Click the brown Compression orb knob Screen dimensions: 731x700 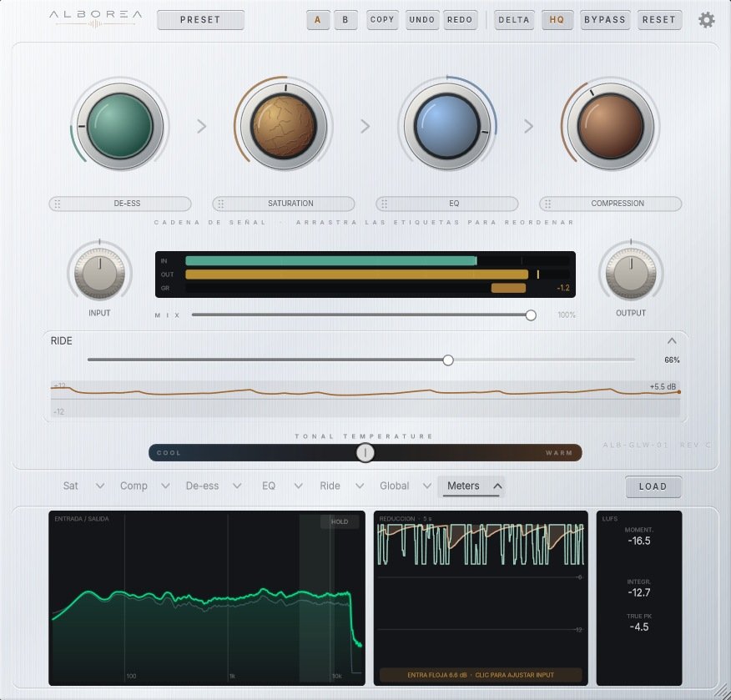tap(611, 126)
